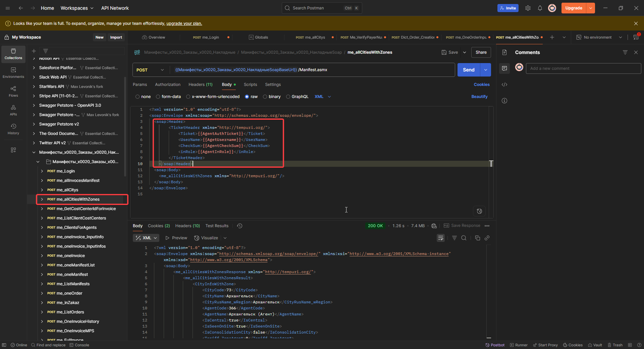This screenshot has height=349, width=644.
Task: Open the POST method dropdown
Action: pyautogui.click(x=150, y=70)
